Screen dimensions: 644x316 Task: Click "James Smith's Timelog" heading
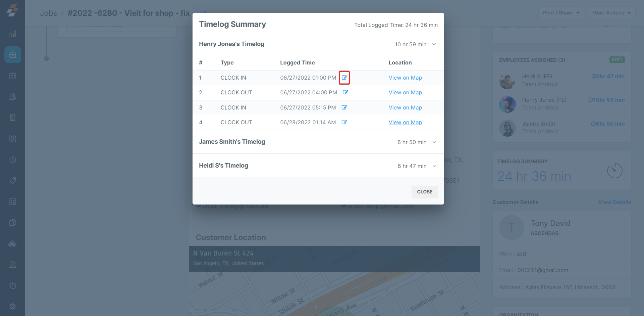click(x=232, y=142)
